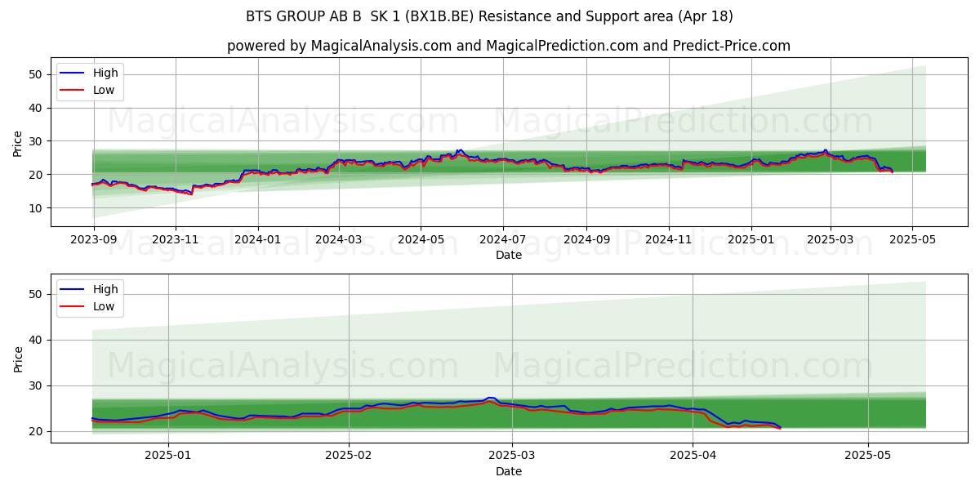Screen dimensions: 980x490
Task: Click the top chart y-axis value '30'
Action: tap(38, 141)
